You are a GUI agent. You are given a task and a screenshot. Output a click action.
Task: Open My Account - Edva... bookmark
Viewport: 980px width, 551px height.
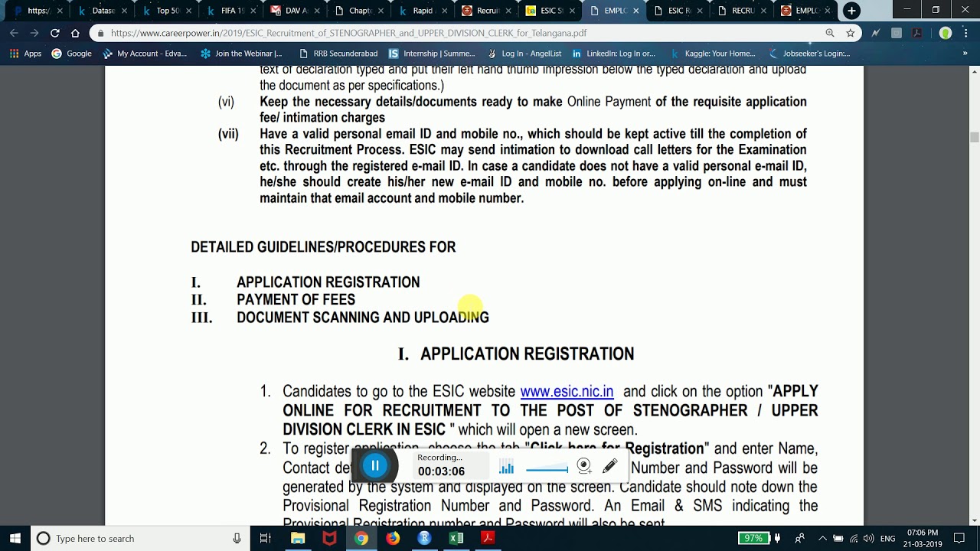tap(145, 54)
